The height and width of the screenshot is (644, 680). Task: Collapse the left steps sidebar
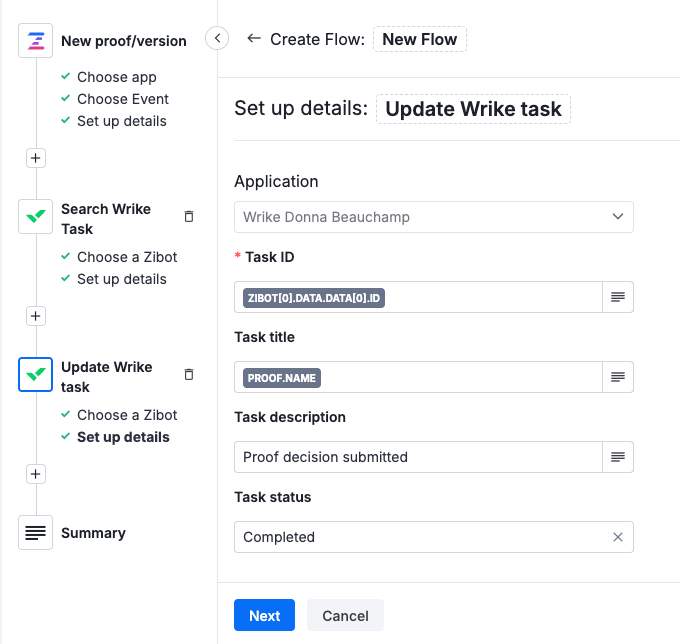pos(217,38)
